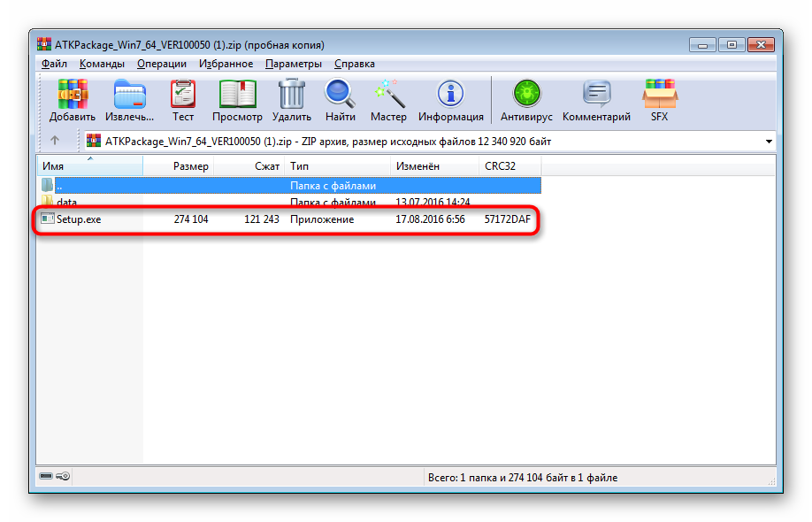Image resolution: width=812 pixels, height=522 pixels.
Task: Select the Setup.exe file row
Action: [79, 219]
